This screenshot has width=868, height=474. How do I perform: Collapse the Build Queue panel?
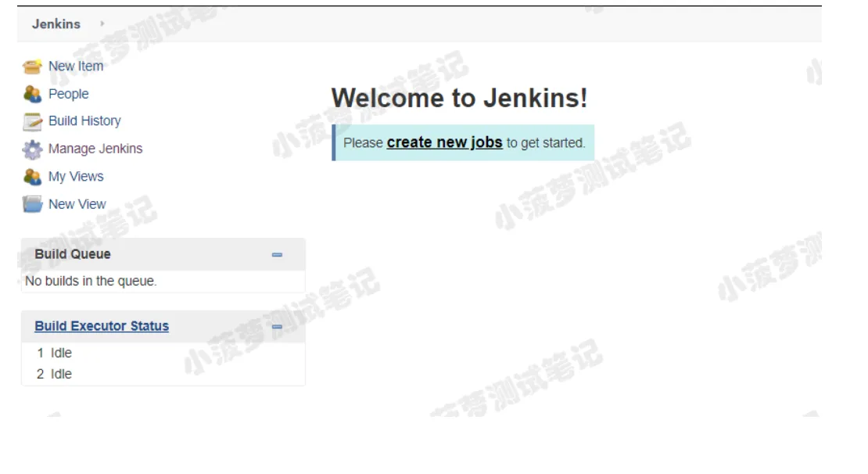[x=277, y=255]
